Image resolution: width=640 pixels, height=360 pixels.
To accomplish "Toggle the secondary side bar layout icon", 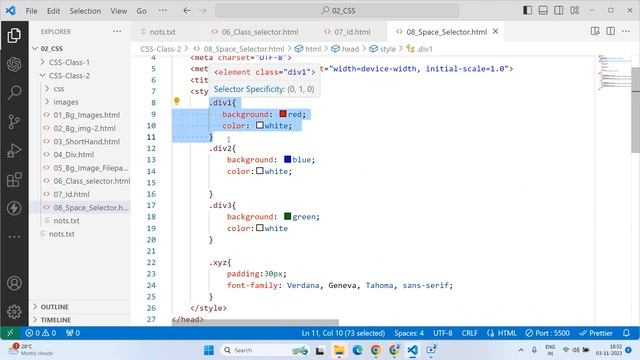I will [x=559, y=10].
